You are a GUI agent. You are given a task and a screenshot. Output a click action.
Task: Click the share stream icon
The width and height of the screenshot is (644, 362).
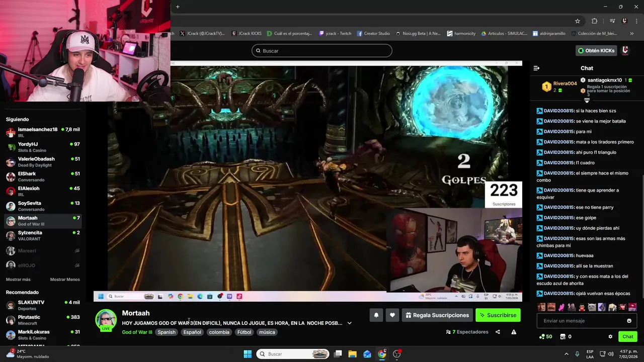coord(498,332)
